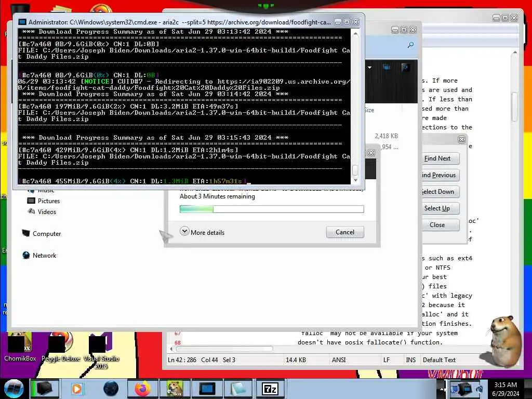Click the 14.4 KB status entry
This screenshot has width=532, height=399.
[296, 360]
